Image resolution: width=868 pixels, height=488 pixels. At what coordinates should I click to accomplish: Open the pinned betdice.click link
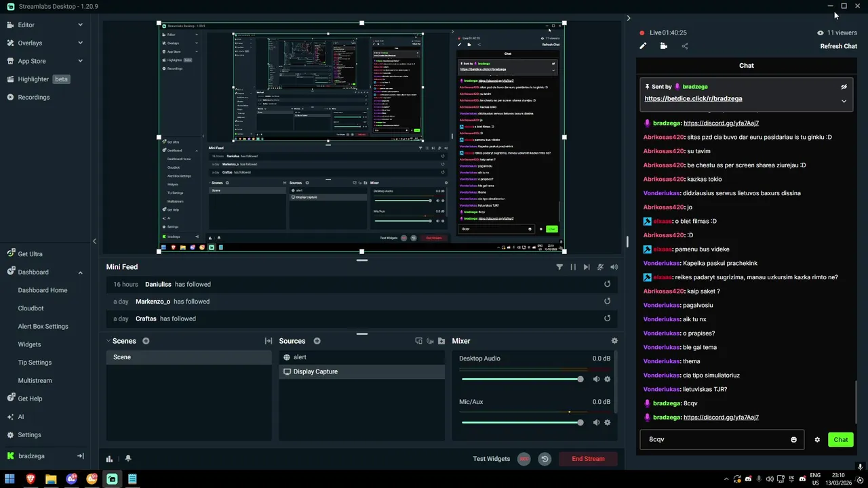click(693, 99)
